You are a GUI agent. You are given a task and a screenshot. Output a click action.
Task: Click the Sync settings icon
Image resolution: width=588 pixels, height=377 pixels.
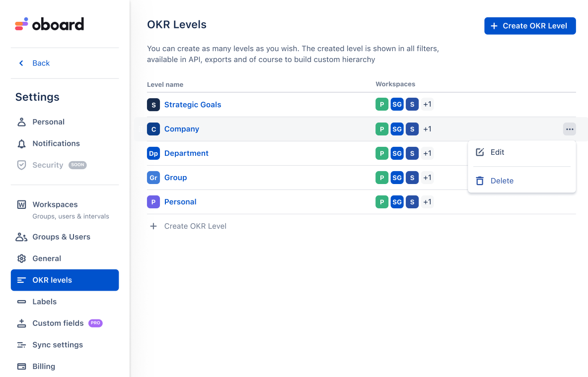22,345
